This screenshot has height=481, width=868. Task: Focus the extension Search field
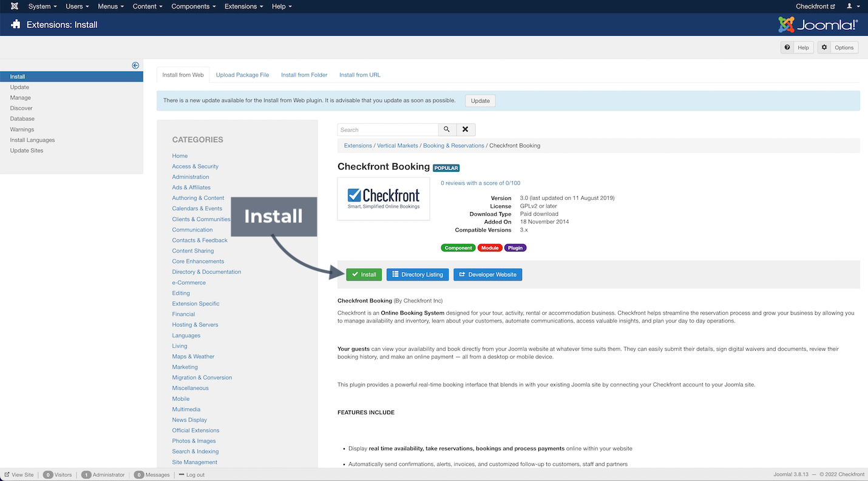(x=388, y=129)
